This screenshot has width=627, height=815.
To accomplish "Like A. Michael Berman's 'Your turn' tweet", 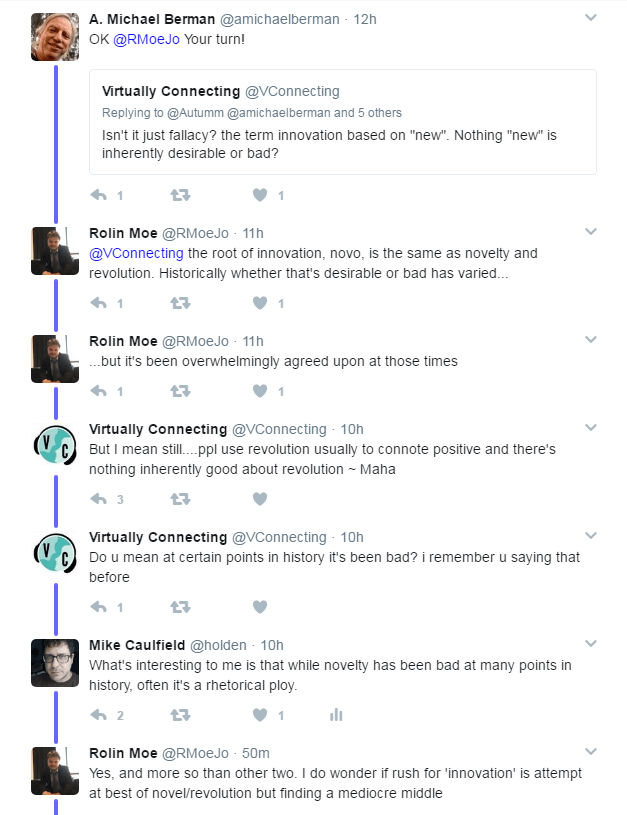I will tap(260, 195).
